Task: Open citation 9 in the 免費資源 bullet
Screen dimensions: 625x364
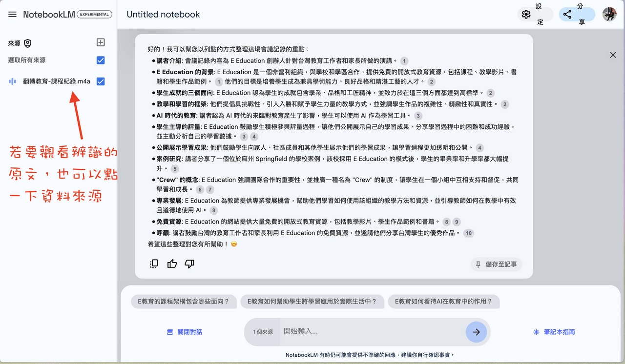Action: (x=456, y=222)
